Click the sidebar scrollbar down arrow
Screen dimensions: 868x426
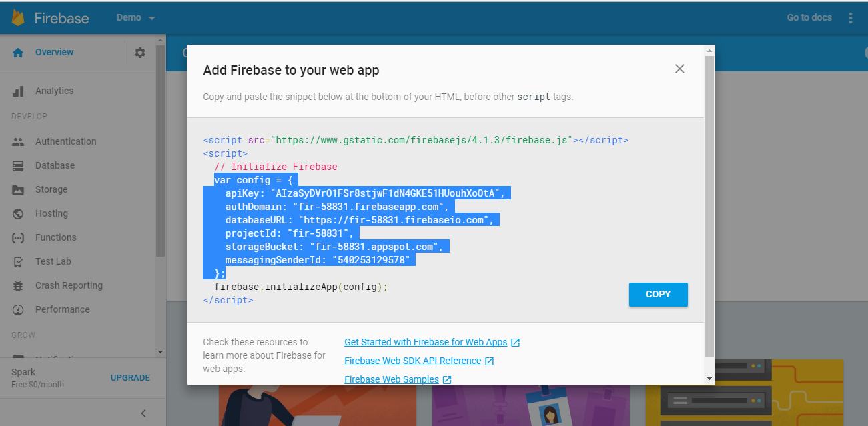160,351
